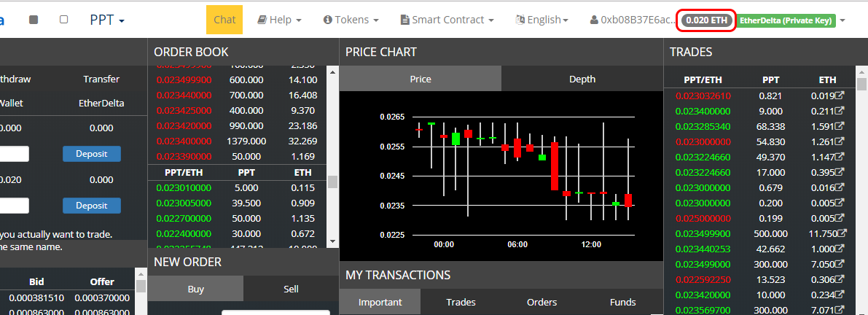The height and width of the screenshot is (315, 868).
Task: Open external link for 17.000 PPT trade
Action: pos(840,172)
